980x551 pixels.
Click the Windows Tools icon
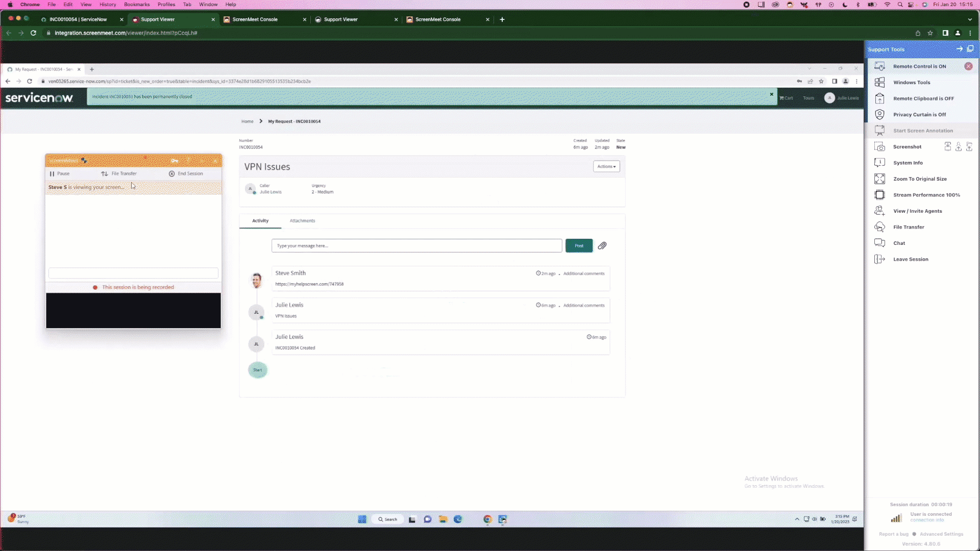click(x=880, y=82)
